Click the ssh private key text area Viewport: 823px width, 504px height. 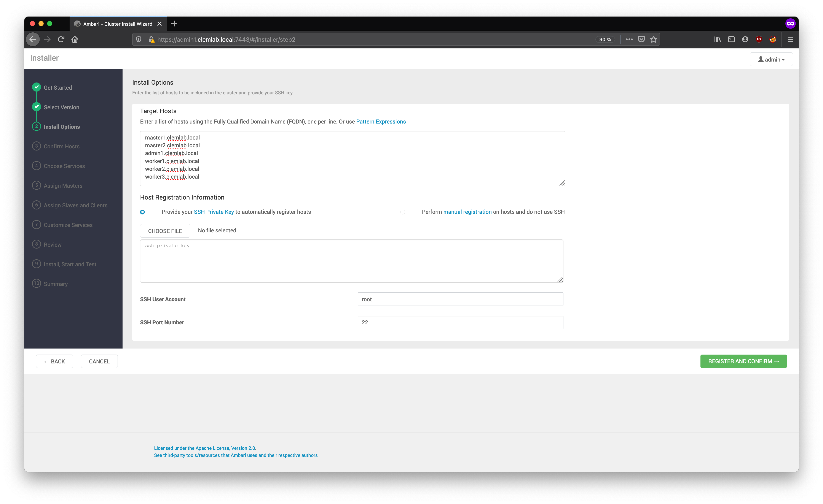[x=351, y=261]
